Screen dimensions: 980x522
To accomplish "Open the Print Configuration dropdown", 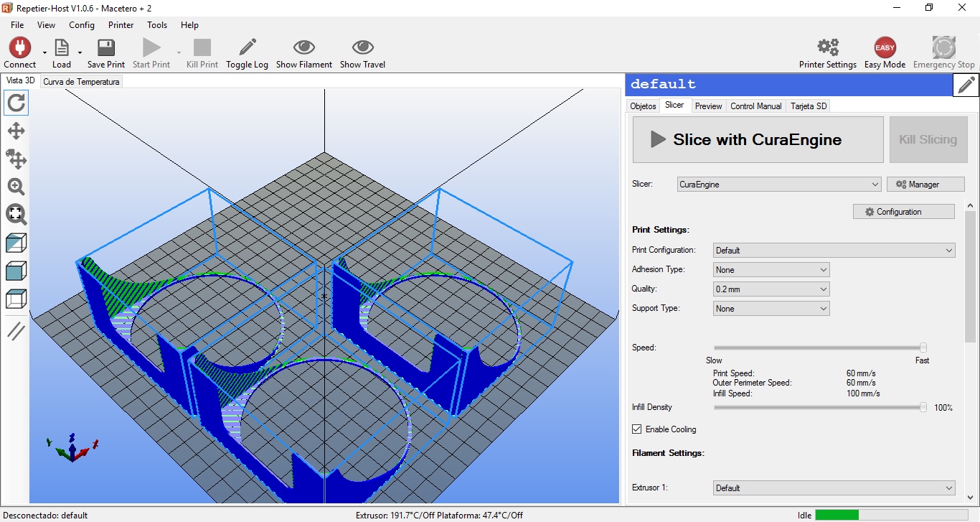I will pyautogui.click(x=834, y=251).
